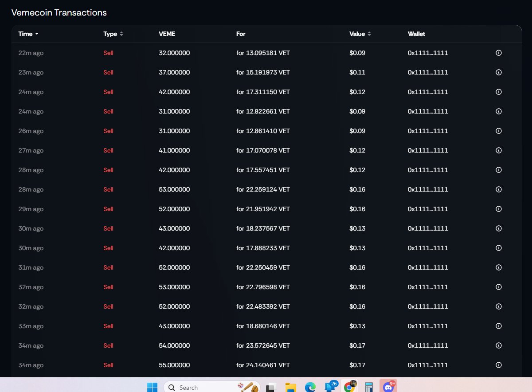This screenshot has height=392, width=532.
Task: Open info icon for 17.070078 VET row
Action: pyautogui.click(x=498, y=151)
